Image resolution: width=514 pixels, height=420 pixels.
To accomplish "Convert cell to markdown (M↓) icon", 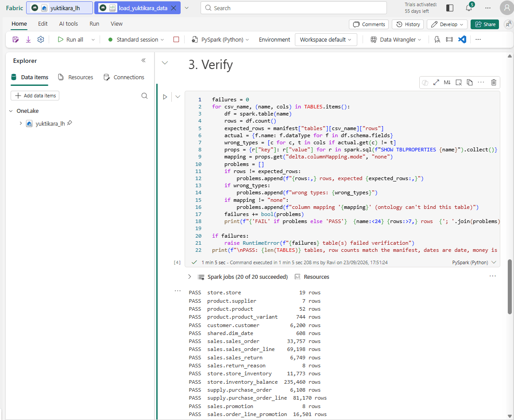I will point(447,83).
